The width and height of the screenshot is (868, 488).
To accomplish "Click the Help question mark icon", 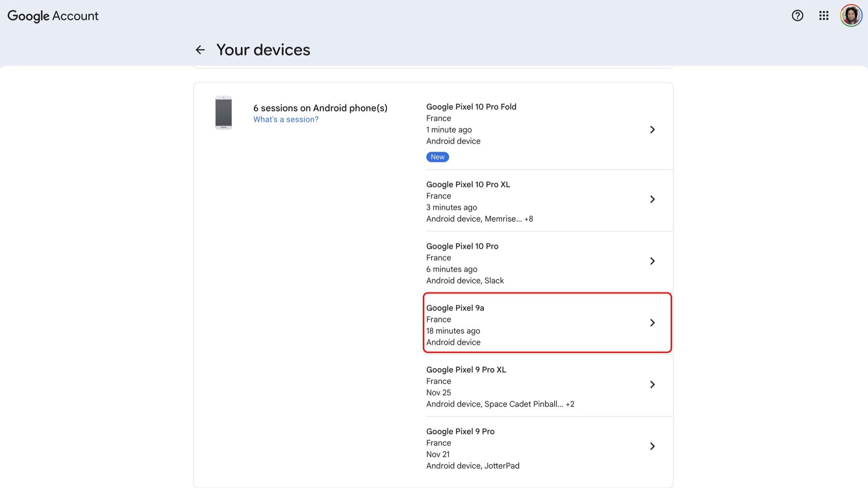I will coord(797,16).
